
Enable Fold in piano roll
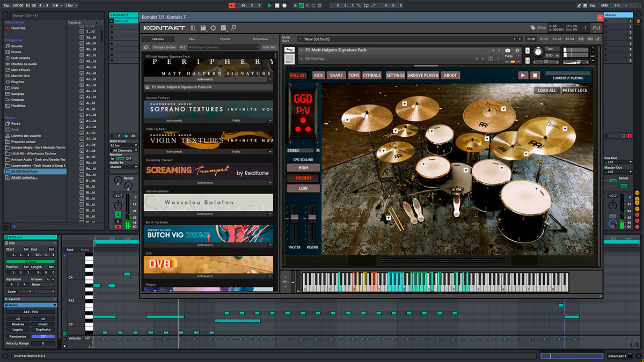70,249
